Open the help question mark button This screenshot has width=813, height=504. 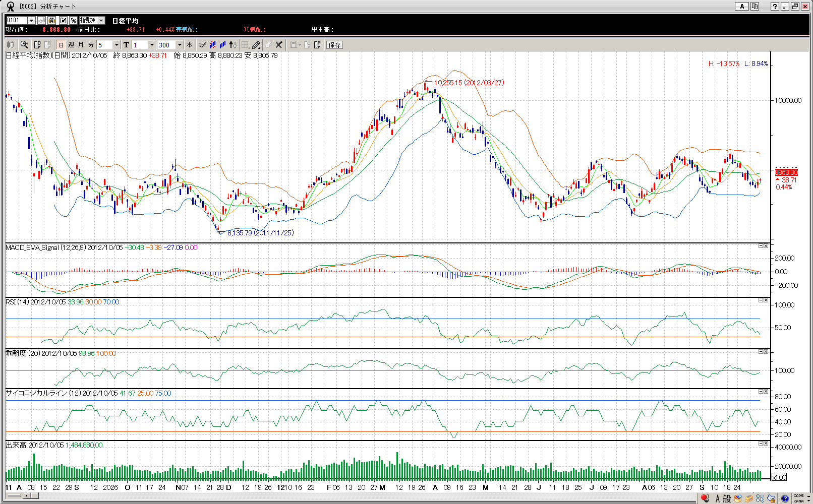tap(775, 7)
